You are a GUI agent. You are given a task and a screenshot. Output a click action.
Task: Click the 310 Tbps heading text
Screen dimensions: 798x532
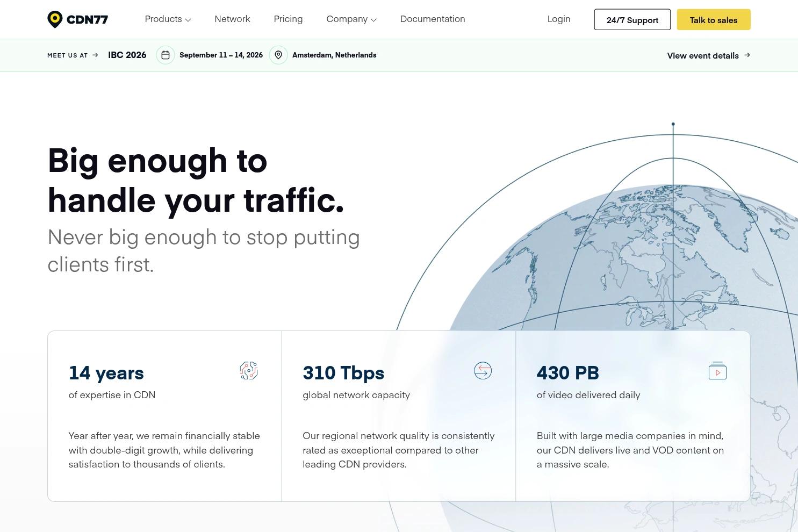(343, 372)
